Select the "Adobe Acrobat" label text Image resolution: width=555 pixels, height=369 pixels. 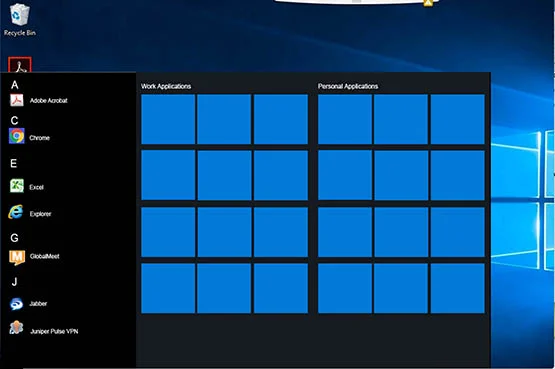[48, 100]
